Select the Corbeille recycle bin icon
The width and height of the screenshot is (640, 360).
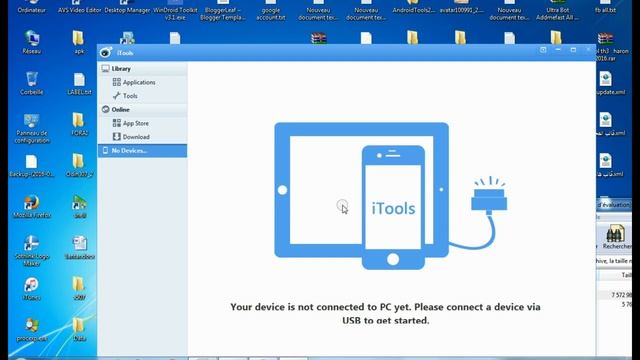31,83
